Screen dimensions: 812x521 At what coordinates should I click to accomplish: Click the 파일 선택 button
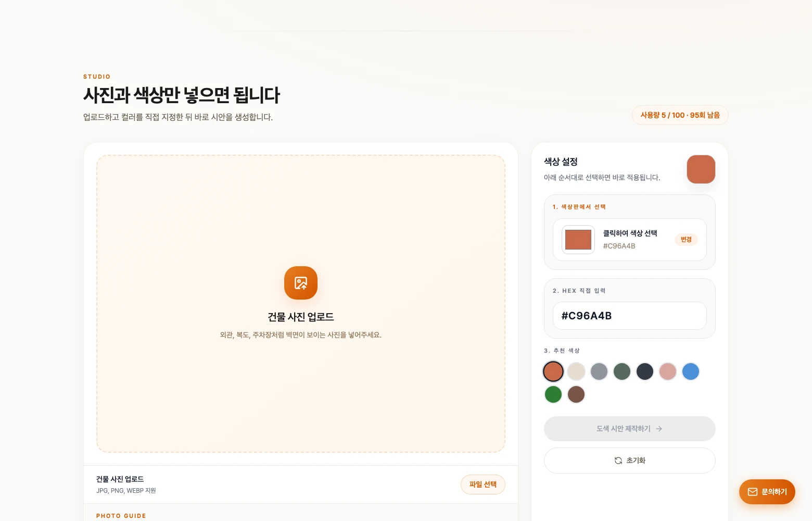(483, 485)
